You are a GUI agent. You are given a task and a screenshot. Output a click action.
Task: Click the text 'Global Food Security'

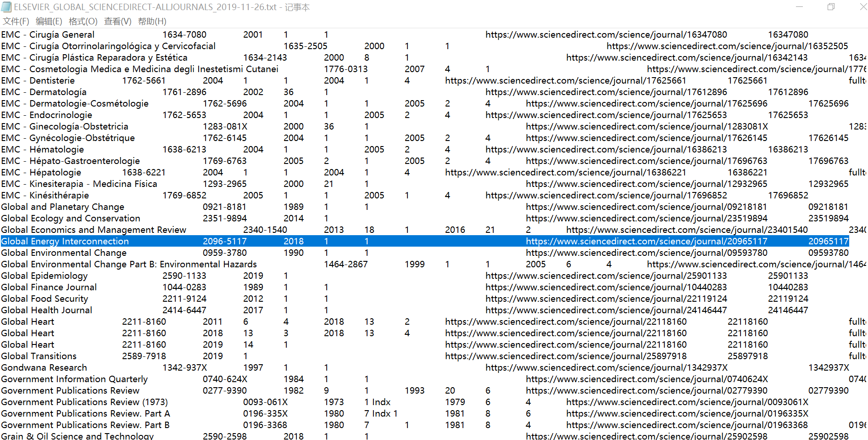(x=45, y=299)
